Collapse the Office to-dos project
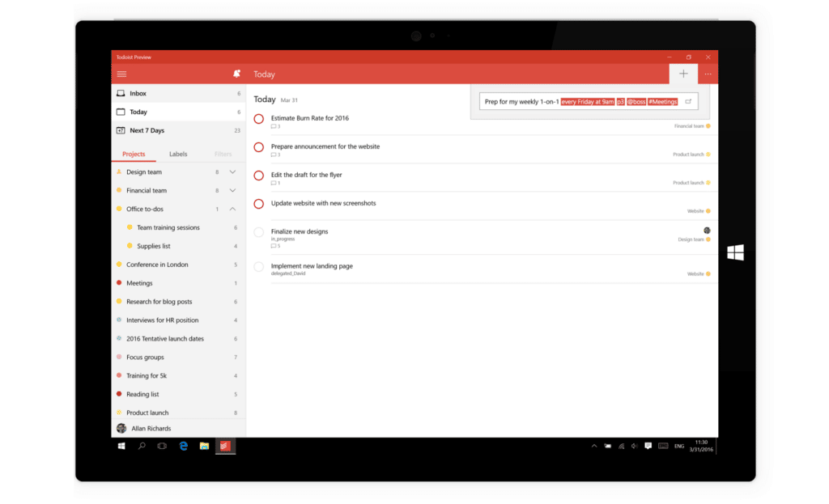This screenshot has height=504, width=829. point(233,209)
